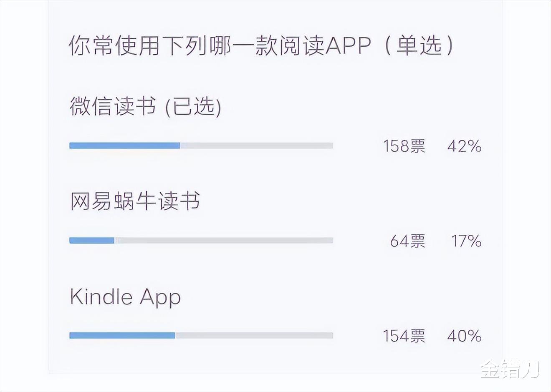
Task: Click the 微信读书 progress bar
Action: (200, 145)
